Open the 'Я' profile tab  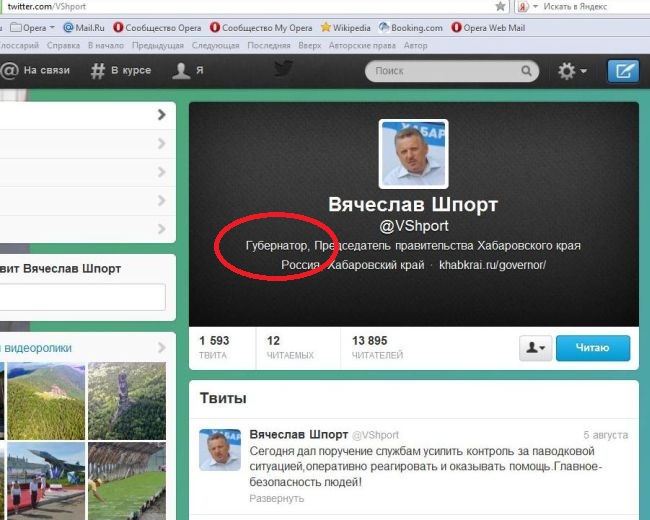click(x=188, y=70)
